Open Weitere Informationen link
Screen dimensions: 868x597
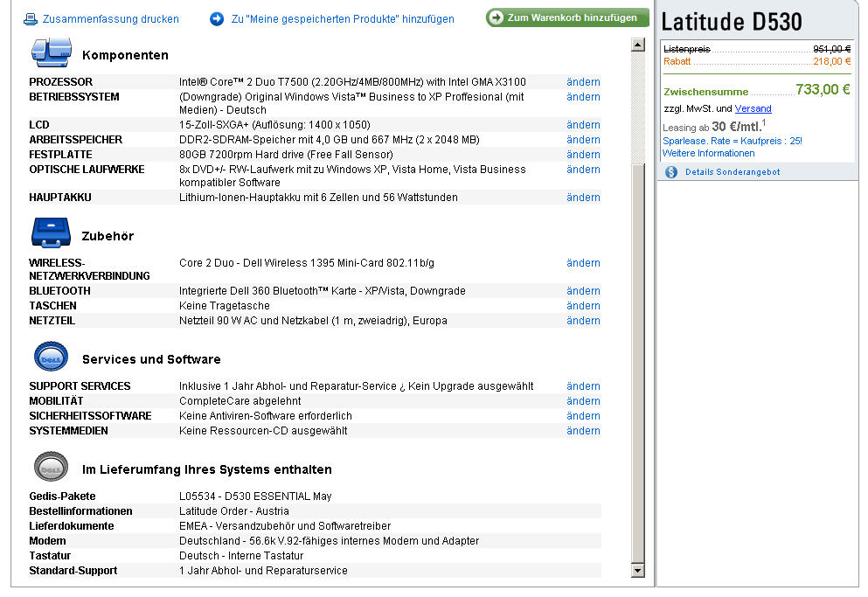tap(709, 154)
